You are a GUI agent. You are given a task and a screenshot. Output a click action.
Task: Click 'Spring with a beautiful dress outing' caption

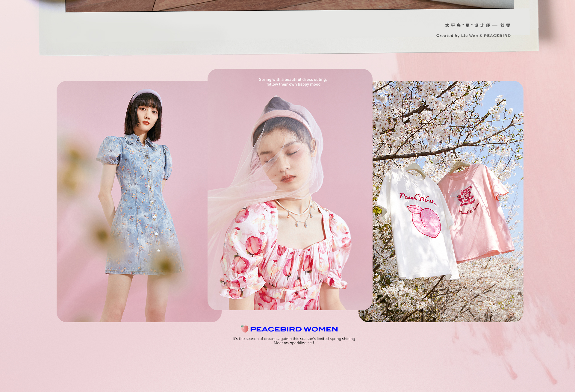(x=293, y=80)
